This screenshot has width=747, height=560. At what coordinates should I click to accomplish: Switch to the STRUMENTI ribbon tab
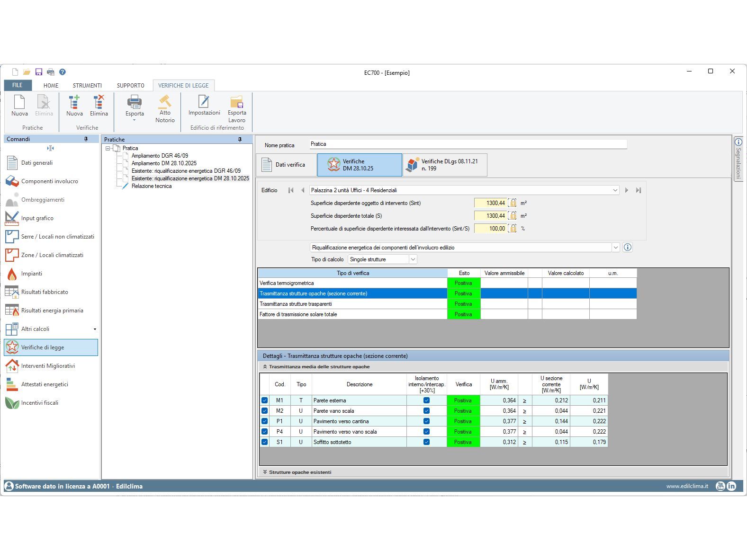87,86
